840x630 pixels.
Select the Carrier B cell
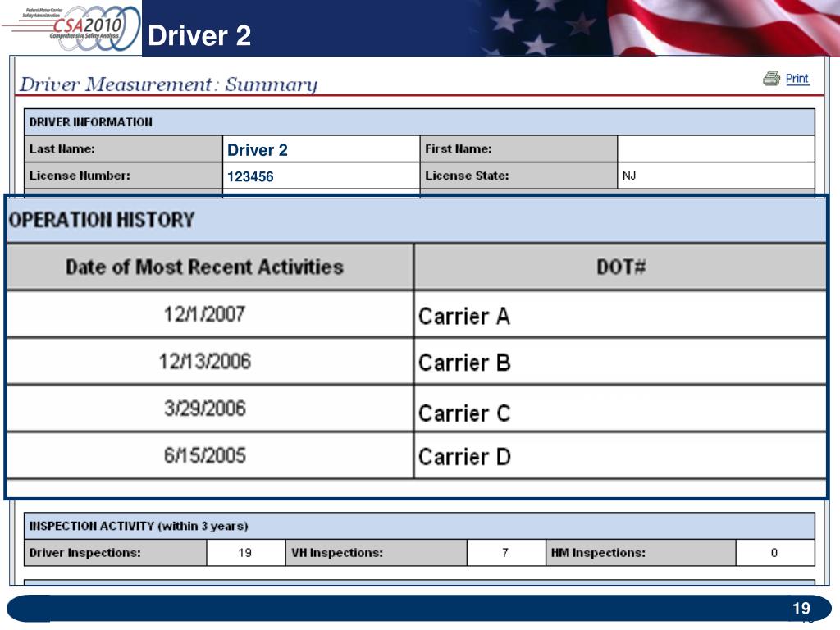(x=620, y=362)
